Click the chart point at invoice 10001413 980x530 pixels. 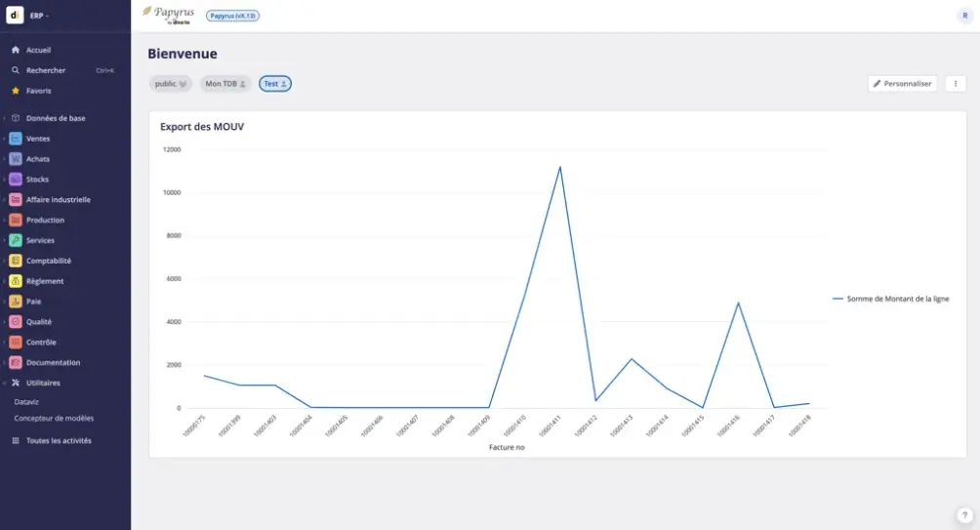point(632,359)
